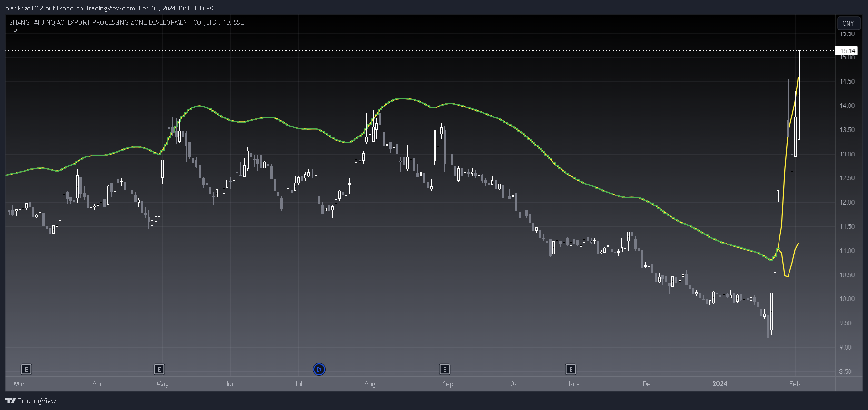Click the Sep label on time axis
Viewport: 868px width, 410px height.
448,384
